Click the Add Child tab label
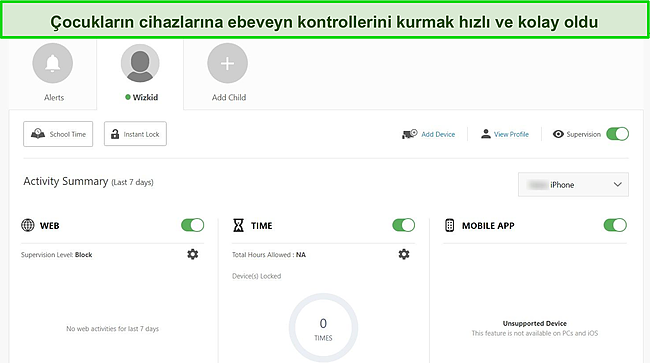Screen dimensions: 650x363 click(x=229, y=97)
